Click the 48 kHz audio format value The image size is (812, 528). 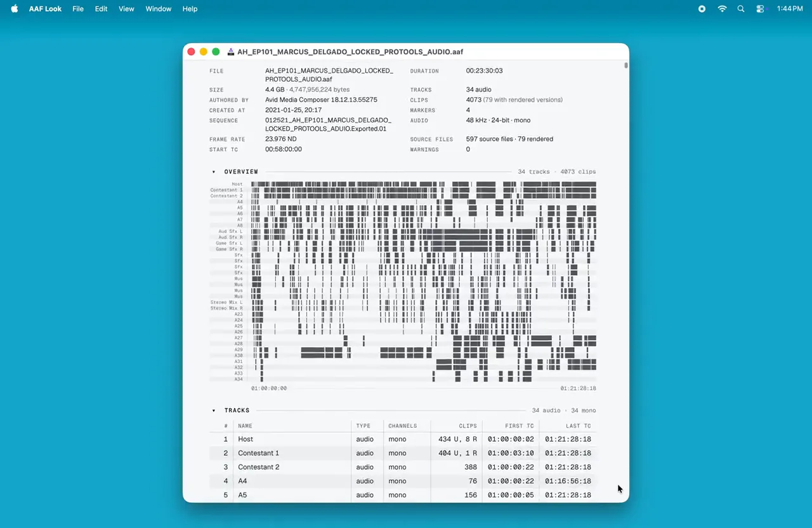498,120
